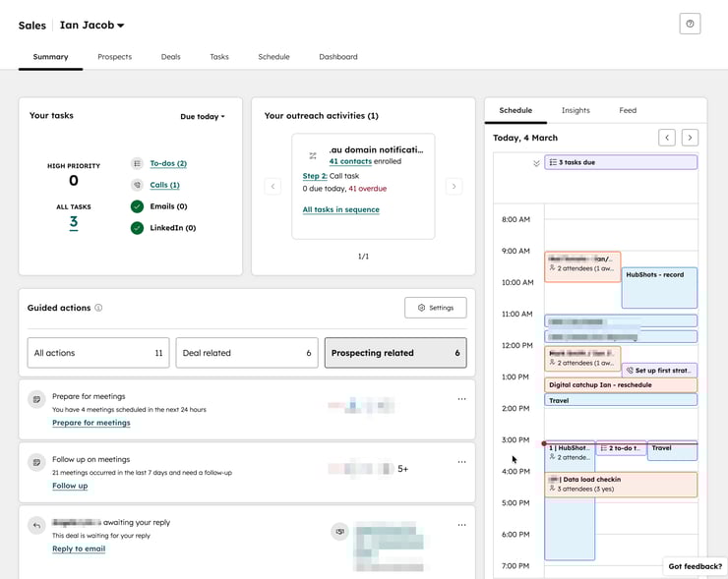This screenshot has width=728, height=579.
Task: Open more options for Follow up on meetings
Action: click(x=461, y=462)
